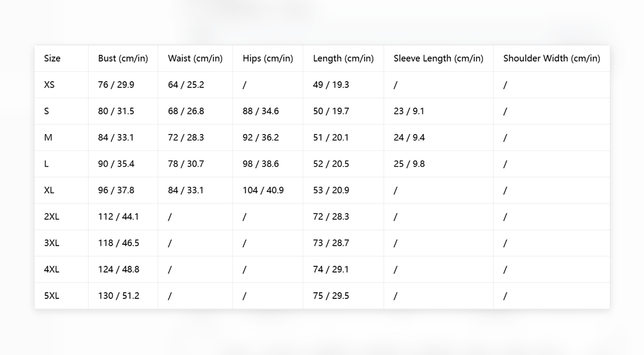Click the 68 / 26.8 waist value
The width and height of the screenshot is (644, 355).
click(186, 111)
